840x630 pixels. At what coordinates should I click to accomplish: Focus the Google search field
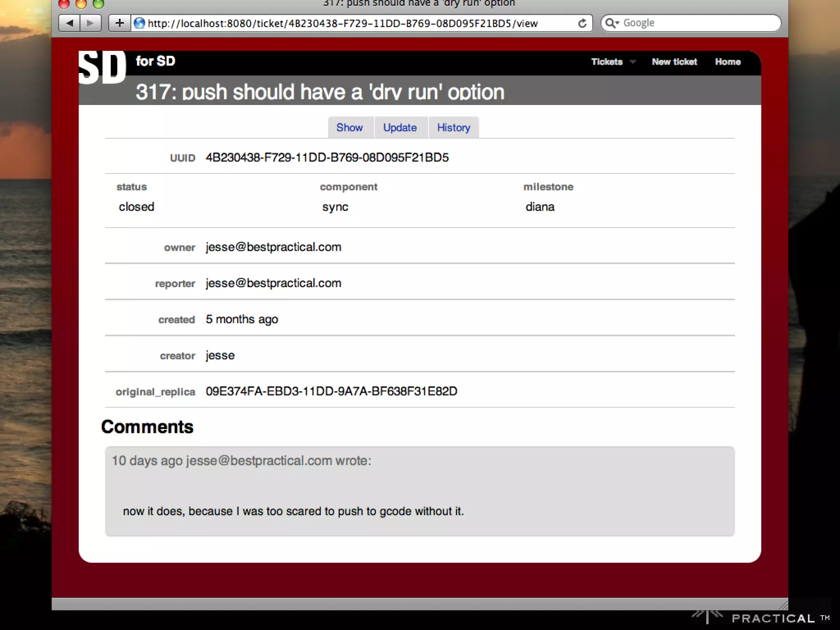[x=697, y=23]
